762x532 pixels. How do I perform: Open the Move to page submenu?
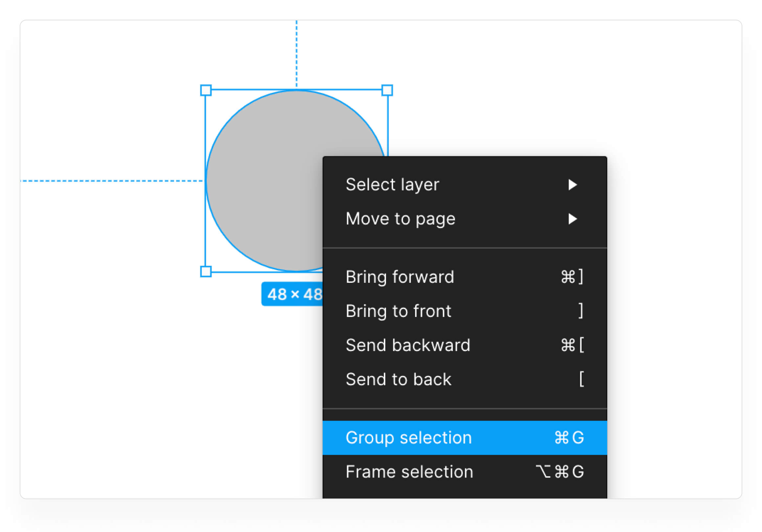click(x=400, y=219)
